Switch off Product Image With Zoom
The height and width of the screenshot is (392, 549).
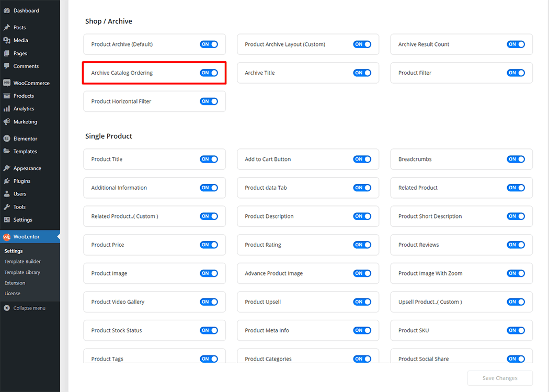click(516, 273)
